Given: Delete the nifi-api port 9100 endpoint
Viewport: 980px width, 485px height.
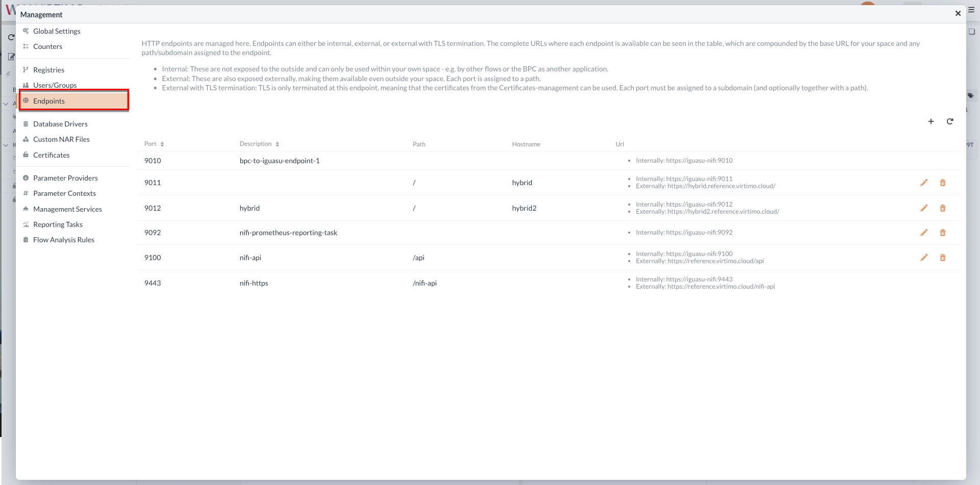Looking at the screenshot, I should click(943, 258).
